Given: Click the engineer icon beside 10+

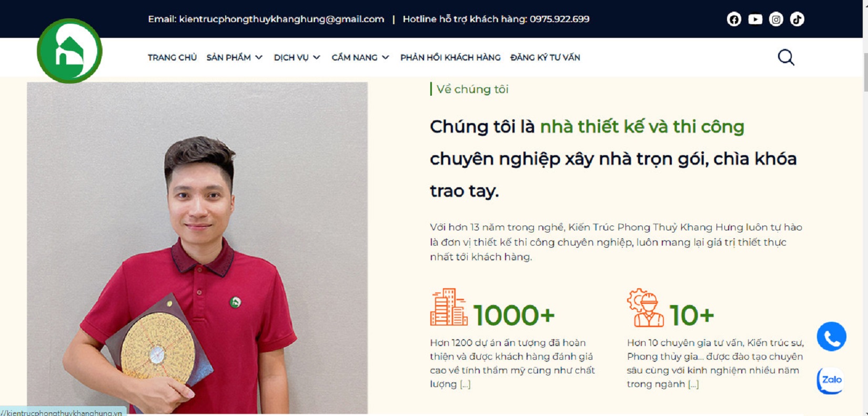Looking at the screenshot, I should click(645, 308).
